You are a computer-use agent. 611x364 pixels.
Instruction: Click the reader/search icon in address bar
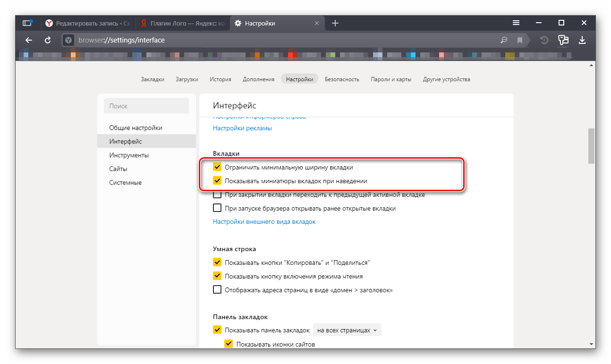click(504, 41)
